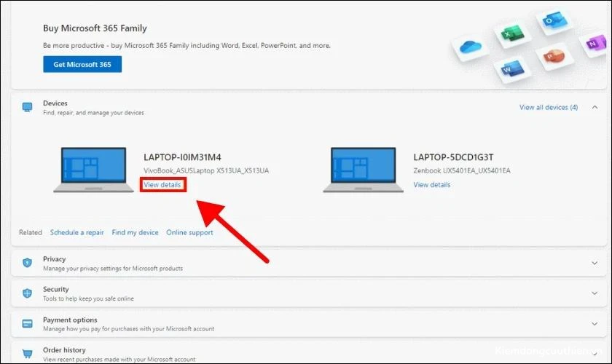
Task: Click the PowerPoint app icon
Action: (x=554, y=56)
